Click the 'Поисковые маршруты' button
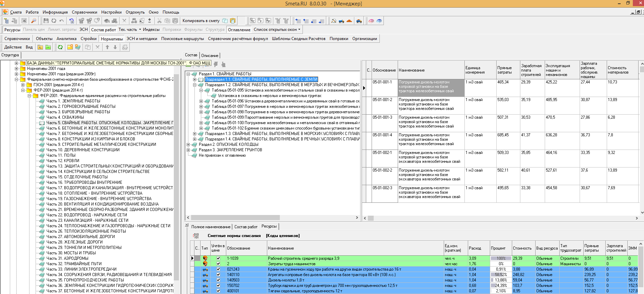 (182, 39)
